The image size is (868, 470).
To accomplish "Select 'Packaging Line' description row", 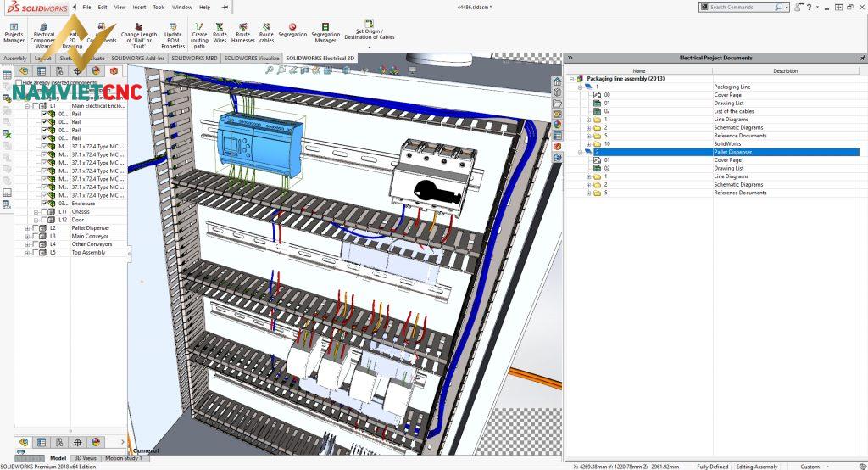I will pyautogui.click(x=732, y=87).
